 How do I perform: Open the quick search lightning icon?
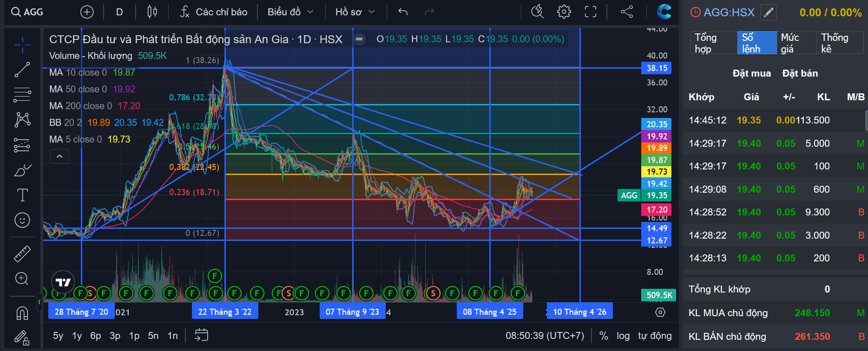click(538, 12)
